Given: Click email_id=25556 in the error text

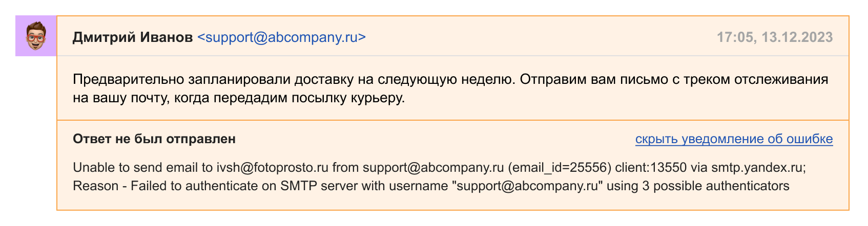Looking at the screenshot, I should (x=560, y=168).
